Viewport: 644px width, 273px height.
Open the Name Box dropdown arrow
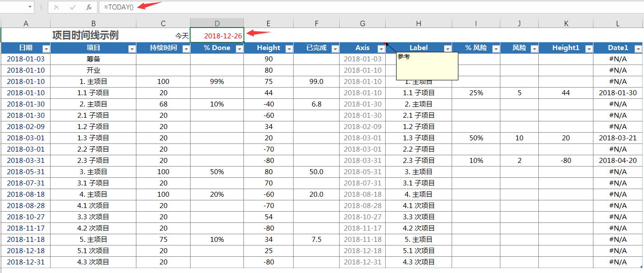pyautogui.click(x=30, y=7)
